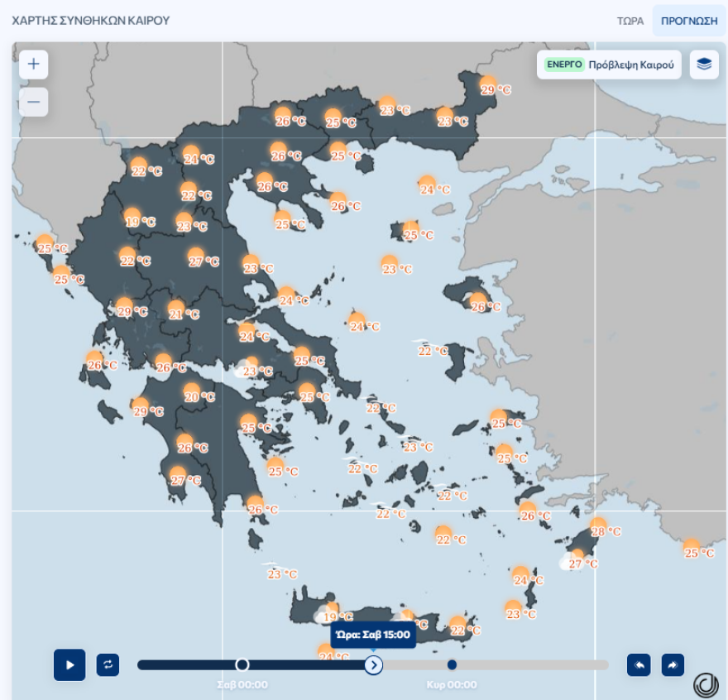This screenshot has width=728, height=700.
Task: Click the 25 °C sun icon near Rhodes
Action: (x=692, y=549)
